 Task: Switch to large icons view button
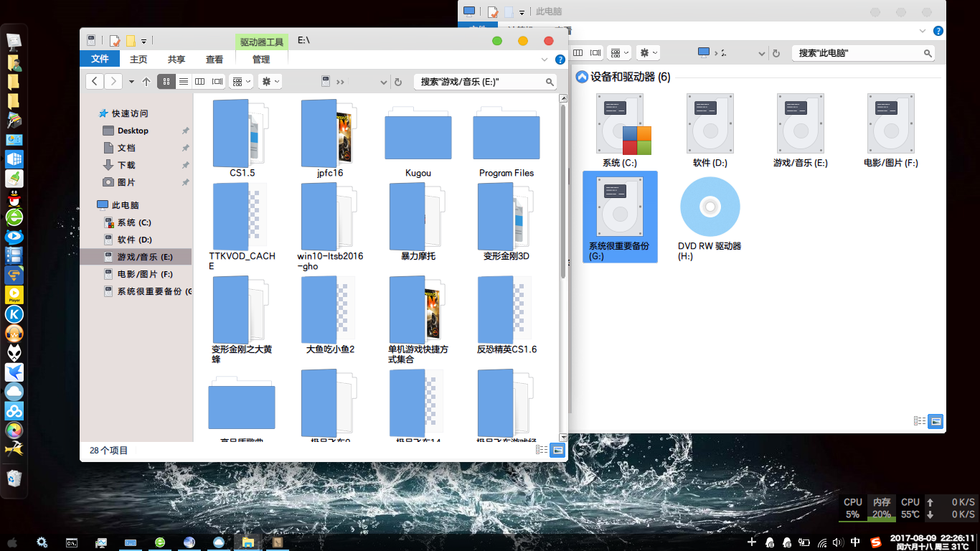click(x=166, y=82)
